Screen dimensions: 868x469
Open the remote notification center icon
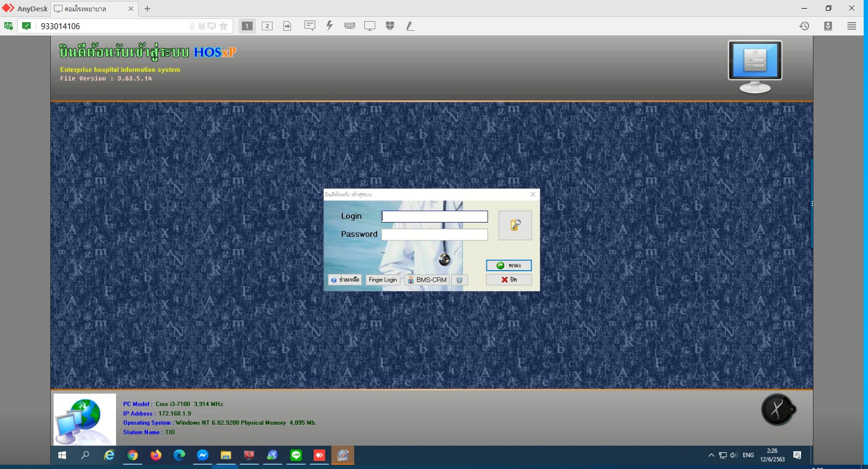click(x=797, y=455)
